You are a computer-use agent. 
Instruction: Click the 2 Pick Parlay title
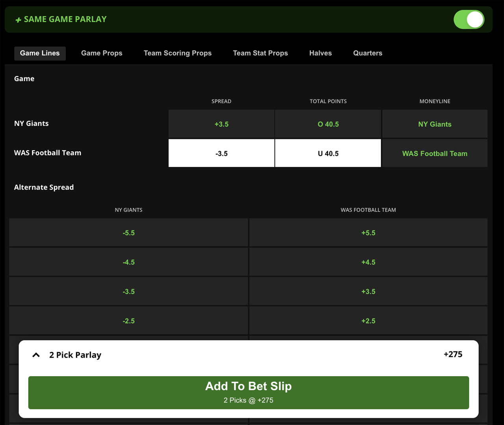click(75, 355)
